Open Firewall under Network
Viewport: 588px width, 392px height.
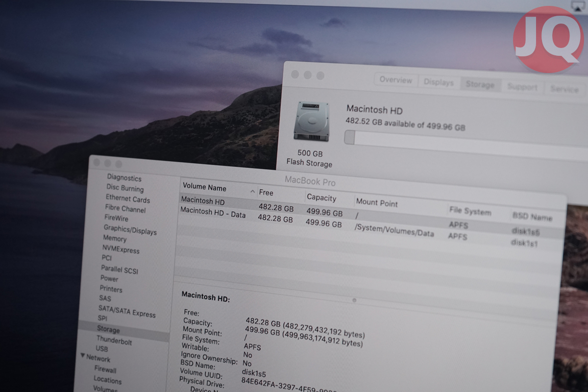point(105,369)
